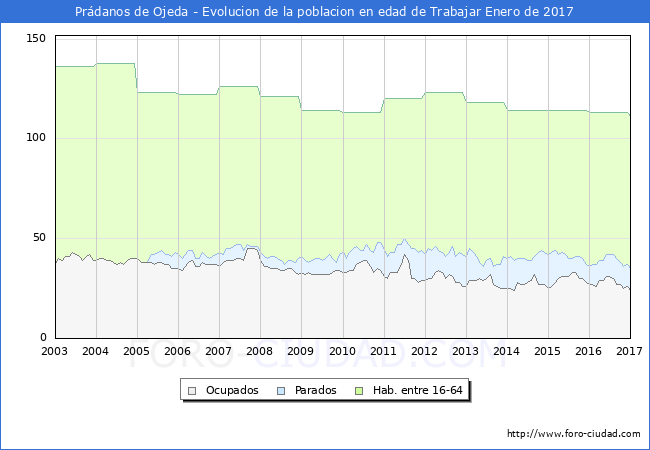Click the 2008 x-axis label
The height and width of the screenshot is (450, 650).
pos(260,351)
